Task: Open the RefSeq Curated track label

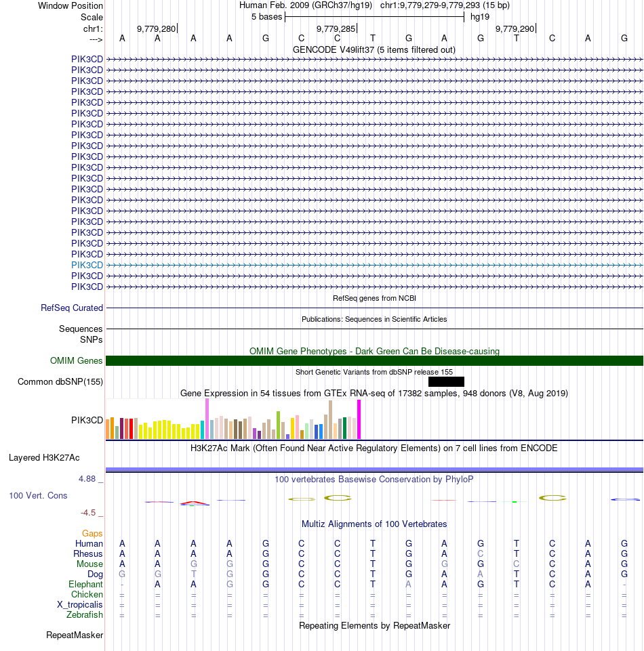Action: coord(72,308)
